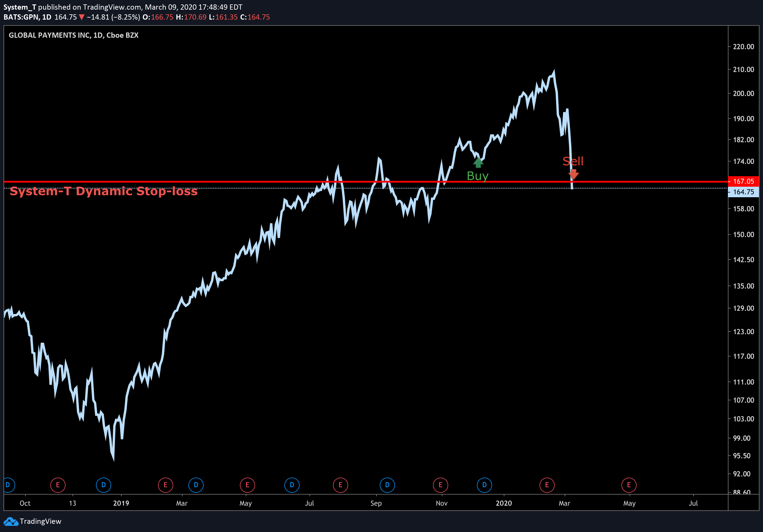Click the green Buy arrow marker
763x532 pixels.
click(478, 163)
